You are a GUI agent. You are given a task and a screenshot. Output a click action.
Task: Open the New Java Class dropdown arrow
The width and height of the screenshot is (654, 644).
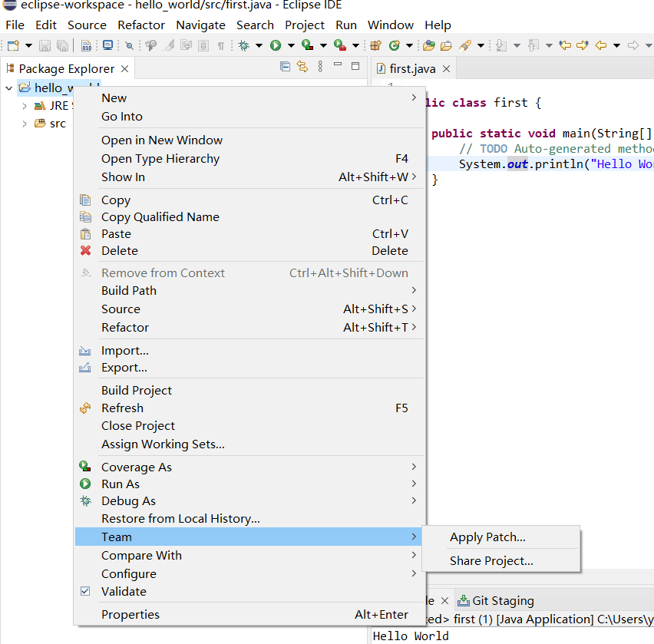tap(410, 45)
